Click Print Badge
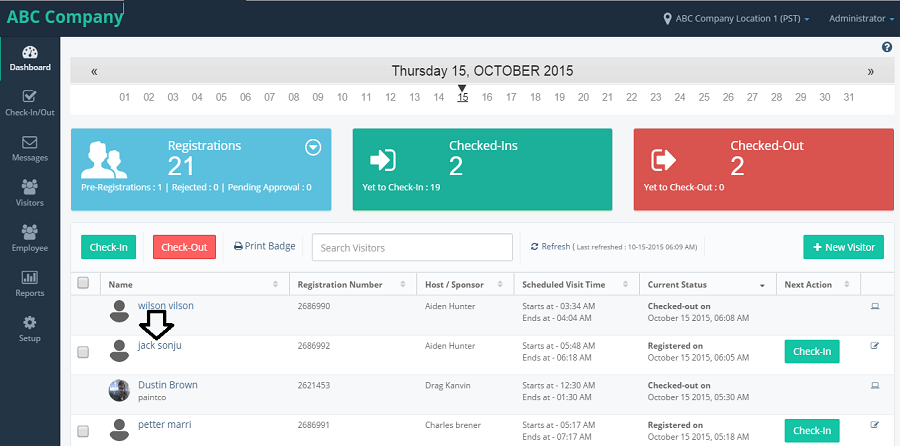Image resolution: width=900 pixels, height=446 pixels. (x=265, y=246)
